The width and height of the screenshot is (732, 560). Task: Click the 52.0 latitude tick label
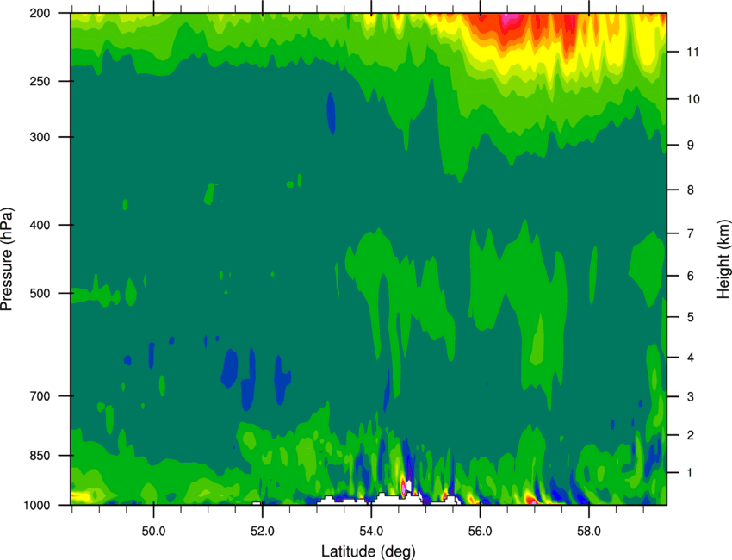[x=263, y=532]
